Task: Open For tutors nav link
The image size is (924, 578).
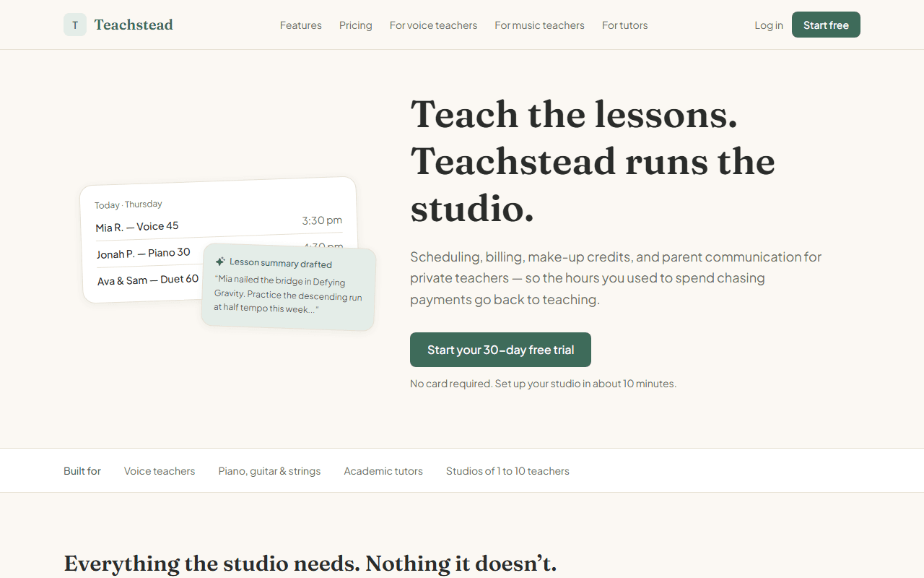Action: coord(625,25)
